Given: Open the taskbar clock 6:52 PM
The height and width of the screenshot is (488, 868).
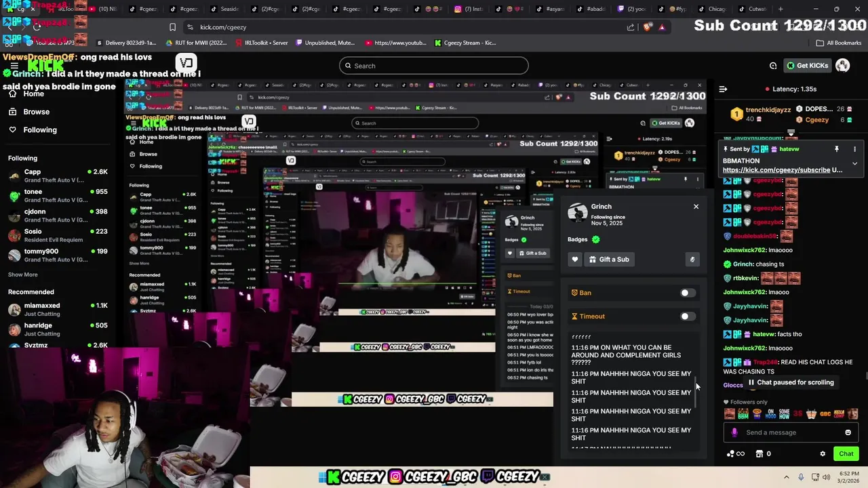Looking at the screenshot, I should (x=848, y=477).
